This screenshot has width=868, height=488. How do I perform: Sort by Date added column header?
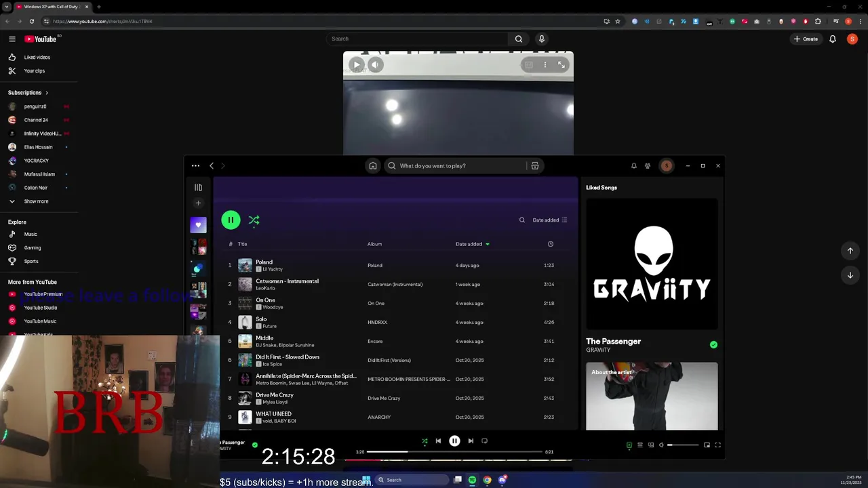click(473, 244)
